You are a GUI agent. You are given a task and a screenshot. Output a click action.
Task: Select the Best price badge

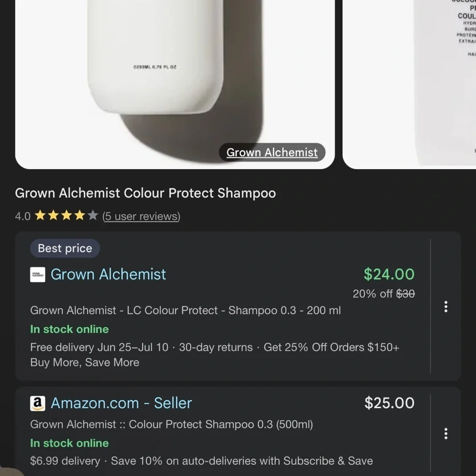pos(65,248)
